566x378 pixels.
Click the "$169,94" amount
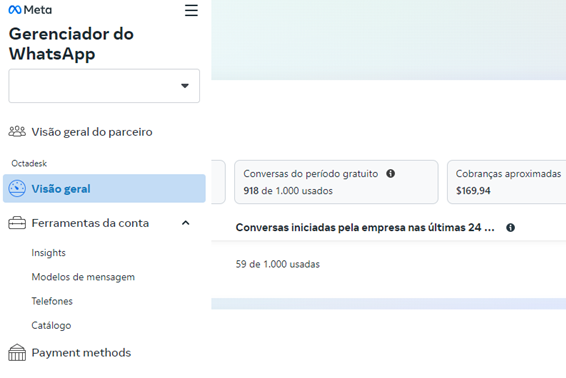pyautogui.click(x=473, y=191)
